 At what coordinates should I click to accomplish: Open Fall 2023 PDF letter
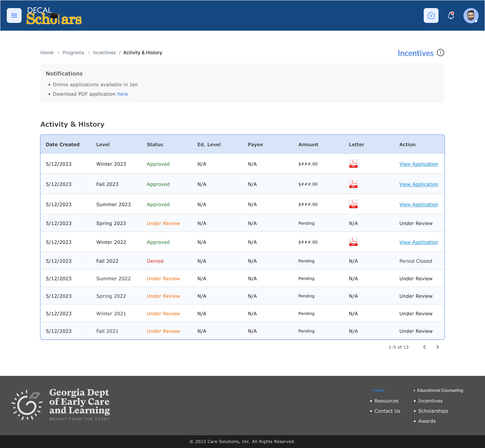(x=353, y=184)
